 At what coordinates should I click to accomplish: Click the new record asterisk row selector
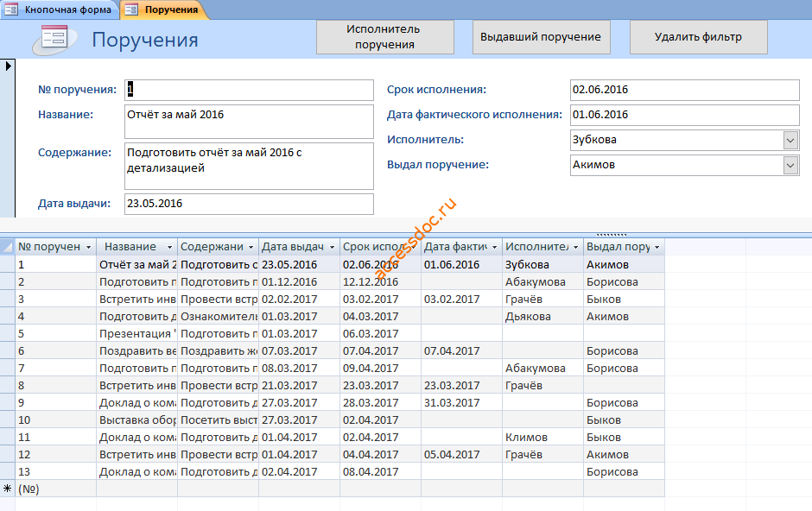click(7, 489)
